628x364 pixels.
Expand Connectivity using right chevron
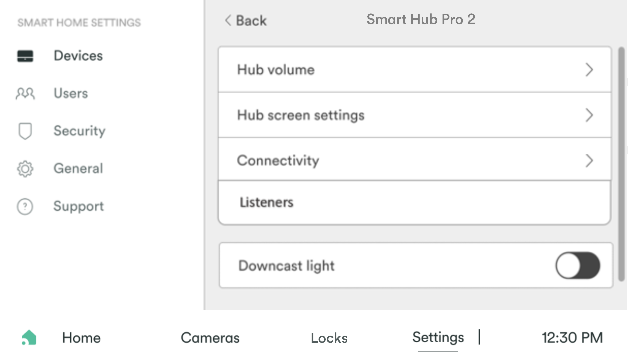click(589, 161)
